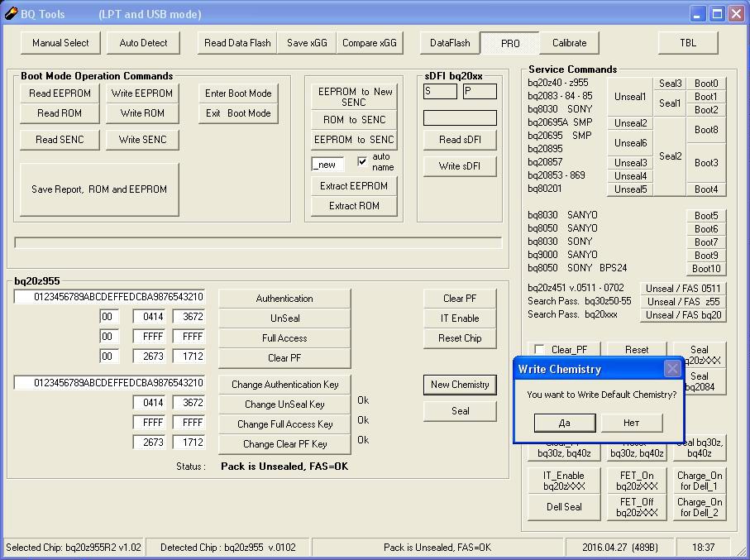Click FET_Off bq20zXXX button
Viewport: 750px width, 560px height.
[637, 507]
